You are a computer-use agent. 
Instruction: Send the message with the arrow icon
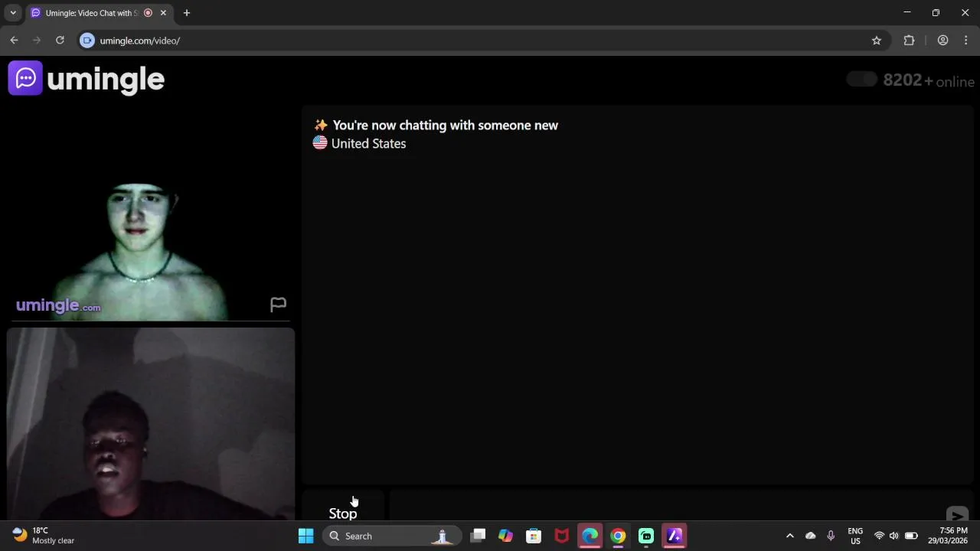pos(957,515)
